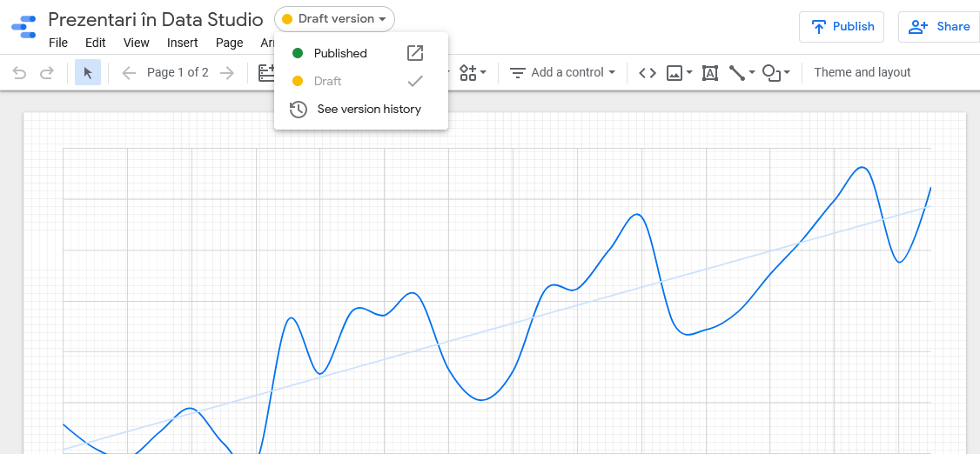Select Draft in the version menu
Viewport: 980px width, 454px height.
pyautogui.click(x=360, y=81)
